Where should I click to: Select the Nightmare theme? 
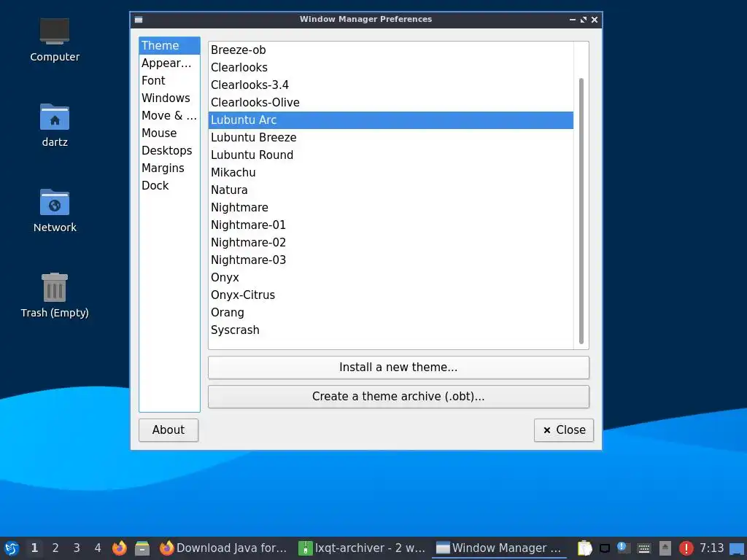pyautogui.click(x=391, y=208)
